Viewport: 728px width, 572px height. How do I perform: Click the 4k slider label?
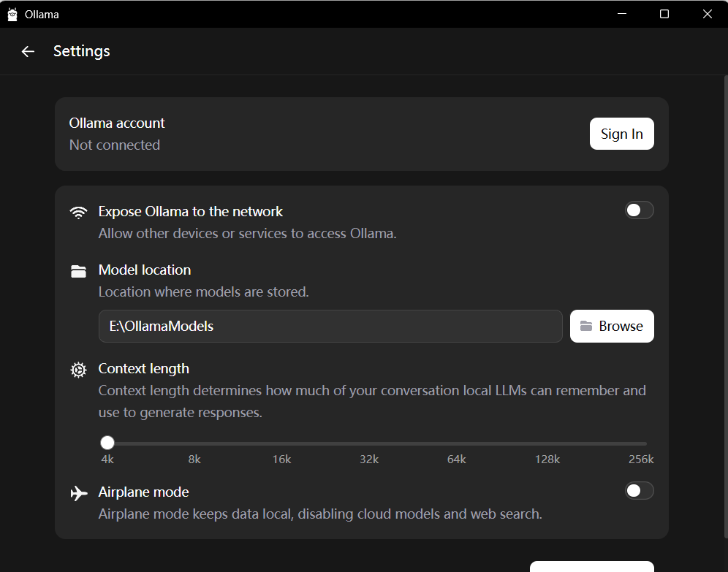pos(107,459)
